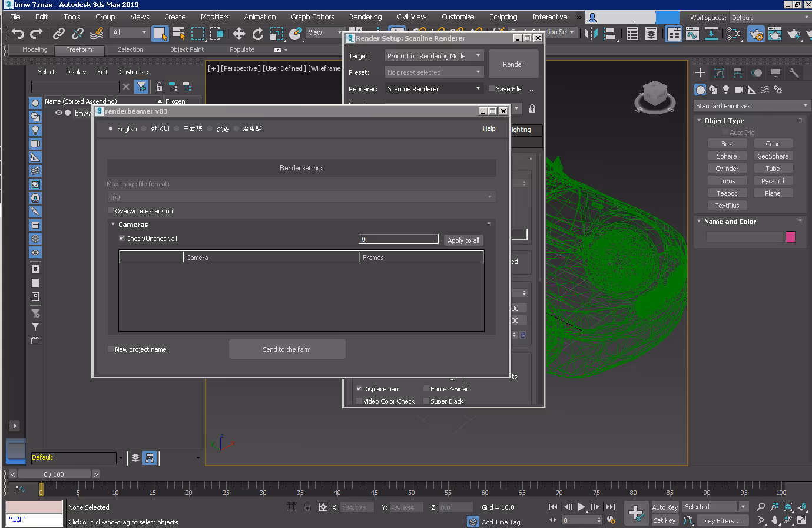Image resolution: width=812 pixels, height=528 pixels.
Task: Toggle the Save File checkbox in Render Setup
Action: click(492, 89)
